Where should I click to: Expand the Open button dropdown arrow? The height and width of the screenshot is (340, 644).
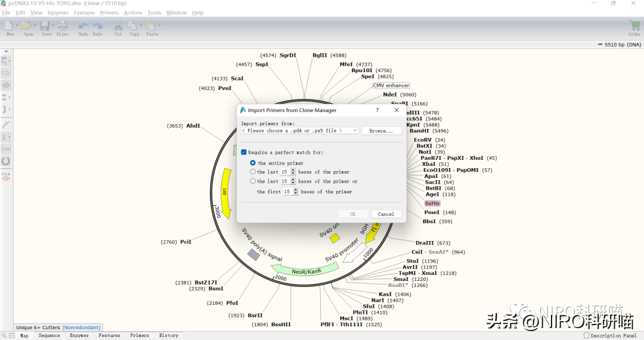36,26
